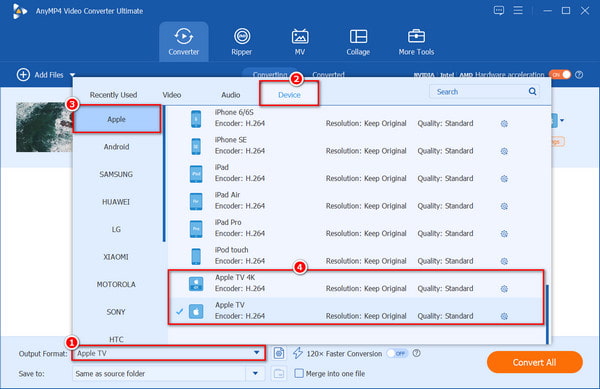
Task: Select LG device category
Action: [116, 229]
